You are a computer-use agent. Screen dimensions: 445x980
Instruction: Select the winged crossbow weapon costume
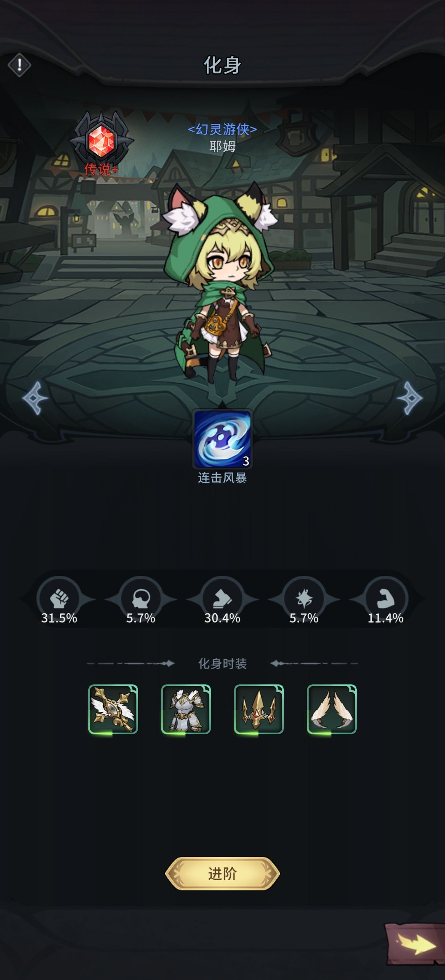113,709
